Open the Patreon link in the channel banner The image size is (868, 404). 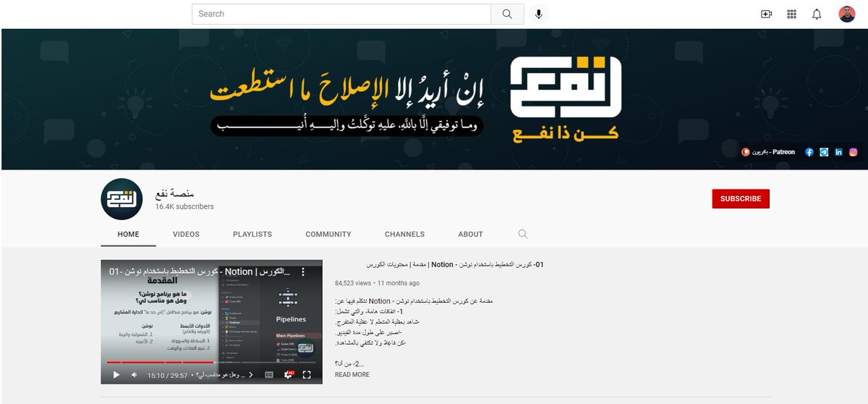pyautogui.click(x=768, y=152)
